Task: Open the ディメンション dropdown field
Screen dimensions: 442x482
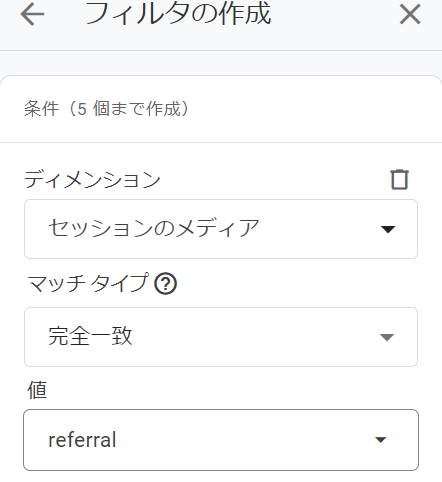Action: point(221,229)
